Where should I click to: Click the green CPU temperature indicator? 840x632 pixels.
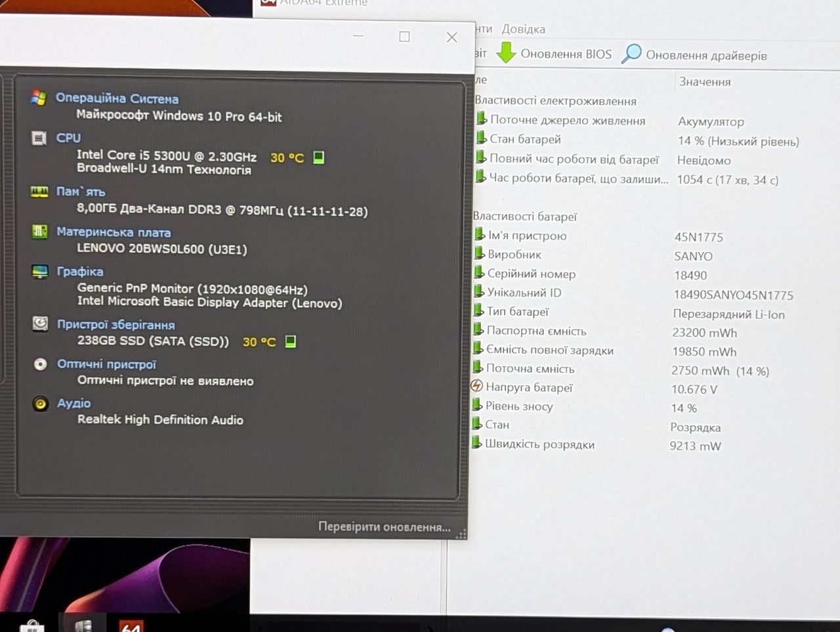point(318,158)
